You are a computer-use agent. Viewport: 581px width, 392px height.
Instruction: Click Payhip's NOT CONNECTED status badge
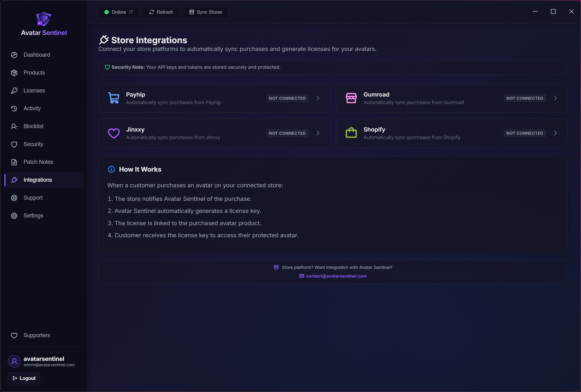point(287,98)
